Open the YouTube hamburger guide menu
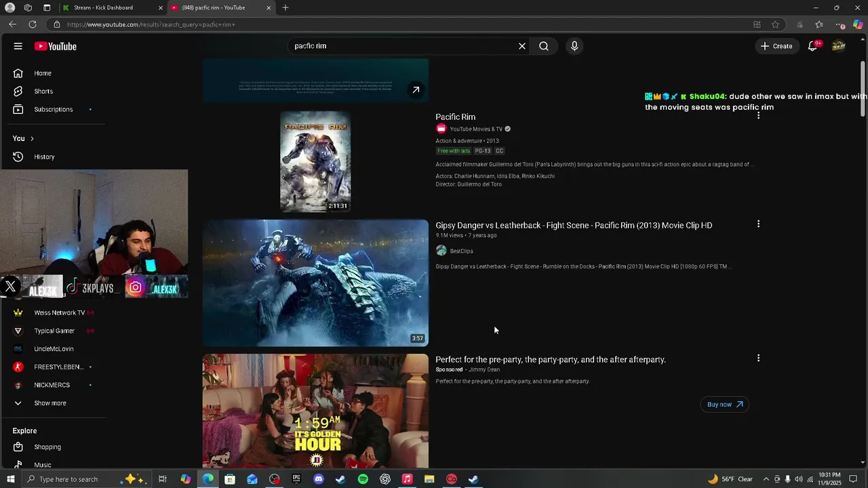 pyautogui.click(x=18, y=46)
